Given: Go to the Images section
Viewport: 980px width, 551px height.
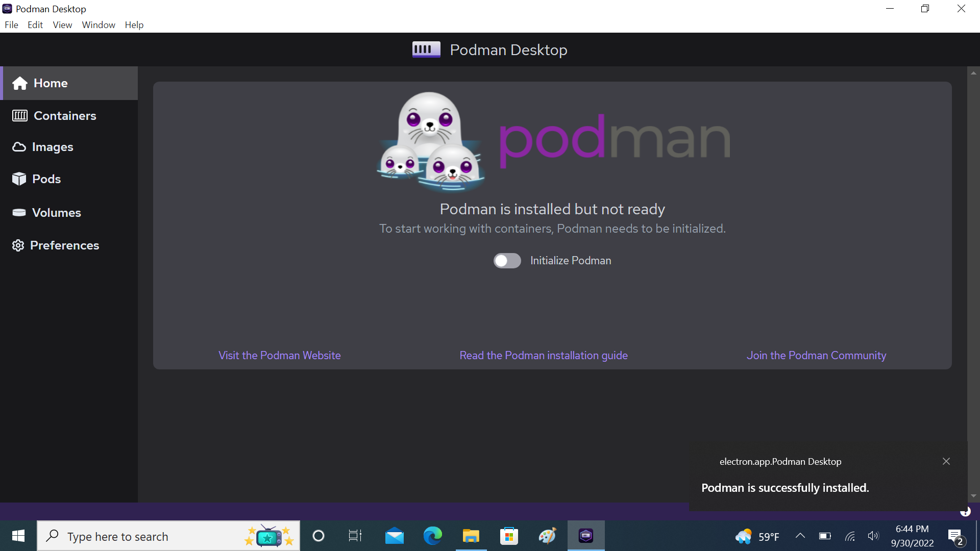Looking at the screenshot, I should coord(69,147).
